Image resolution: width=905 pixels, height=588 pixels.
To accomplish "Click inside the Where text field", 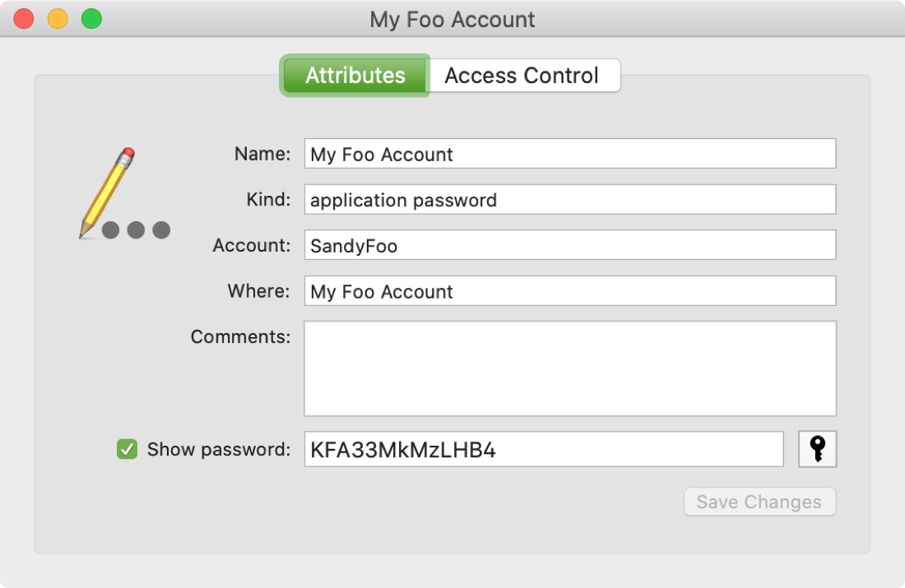I will [x=569, y=291].
